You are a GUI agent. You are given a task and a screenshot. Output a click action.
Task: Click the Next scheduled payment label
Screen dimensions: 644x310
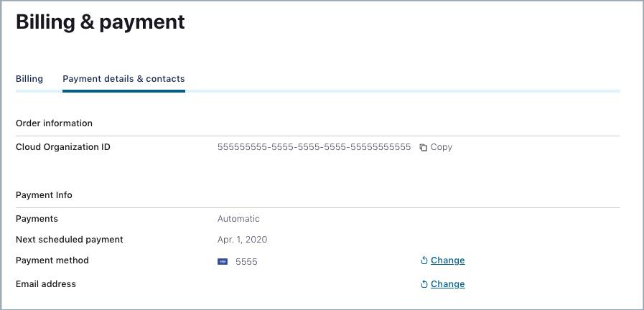70,240
